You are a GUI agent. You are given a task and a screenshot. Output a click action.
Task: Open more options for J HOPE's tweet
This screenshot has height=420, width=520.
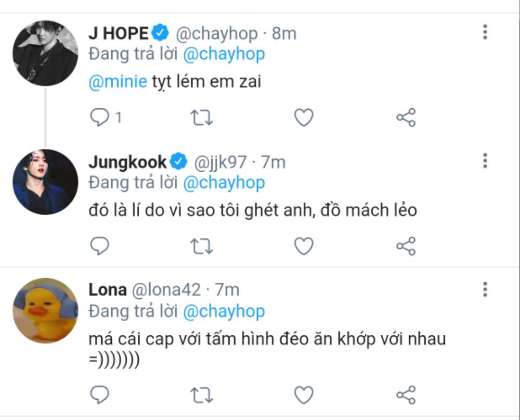coord(485,32)
